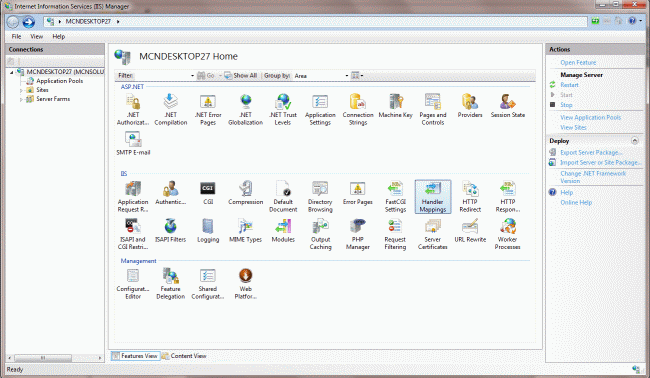Open Modules feature
The image size is (650, 378).
pyautogui.click(x=283, y=230)
